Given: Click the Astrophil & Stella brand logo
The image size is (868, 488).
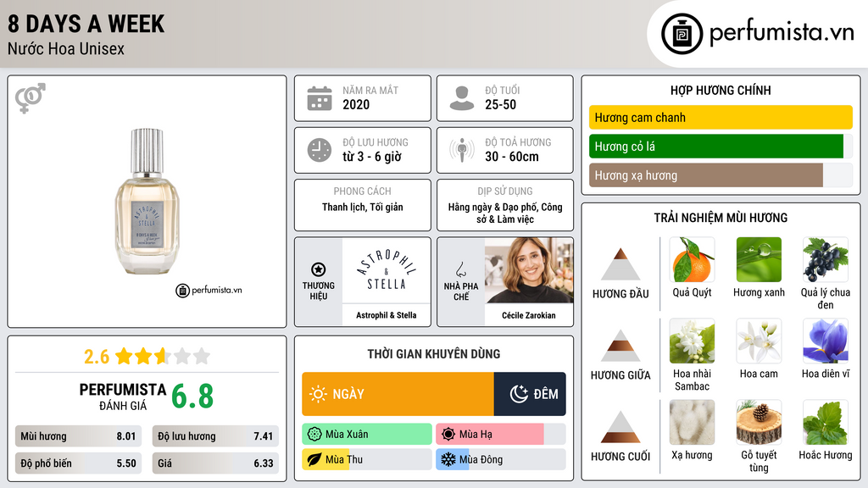Looking at the screenshot, I should pos(386,270).
